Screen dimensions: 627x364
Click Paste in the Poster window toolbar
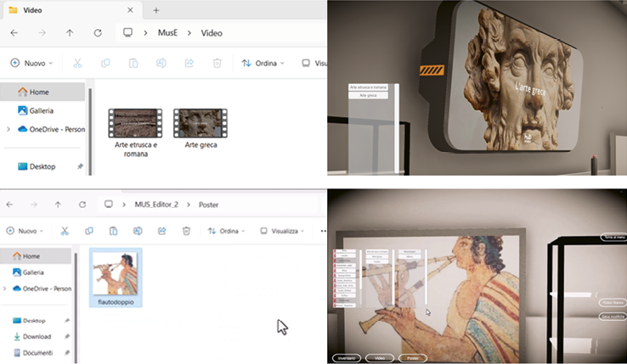tap(113, 231)
